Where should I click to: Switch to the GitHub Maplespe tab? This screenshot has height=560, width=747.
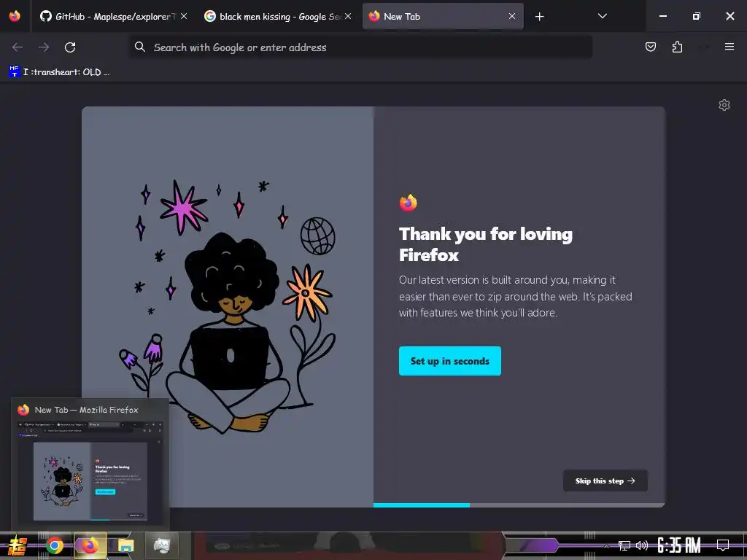[113, 16]
